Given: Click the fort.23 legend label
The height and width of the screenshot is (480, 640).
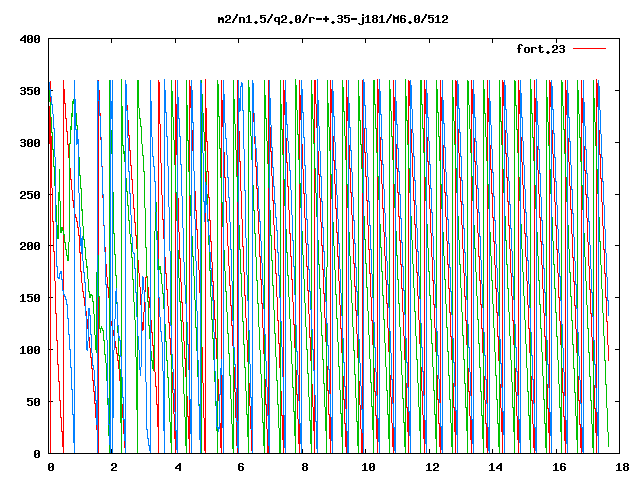Looking at the screenshot, I should click(540, 49).
